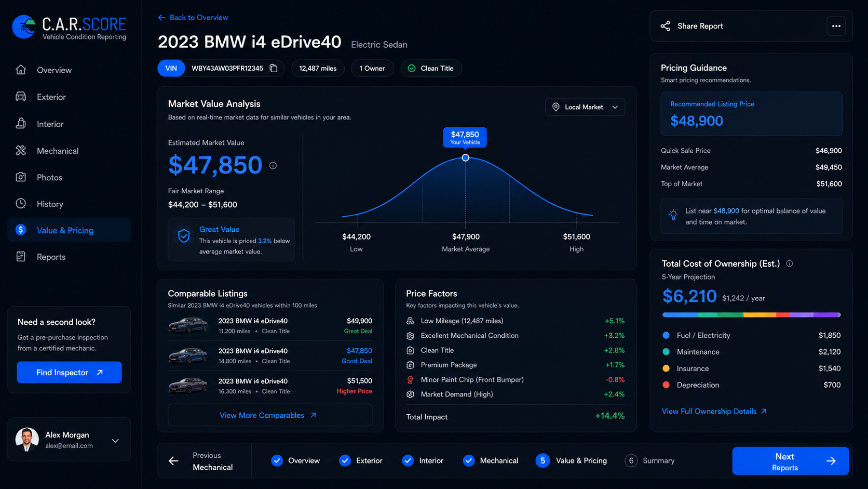Open the Local Market dropdown

585,107
